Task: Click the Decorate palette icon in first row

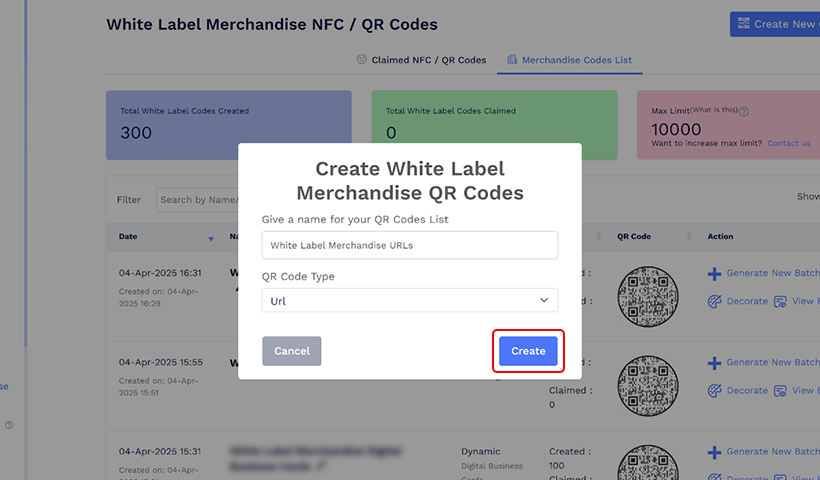Action: [x=714, y=301]
